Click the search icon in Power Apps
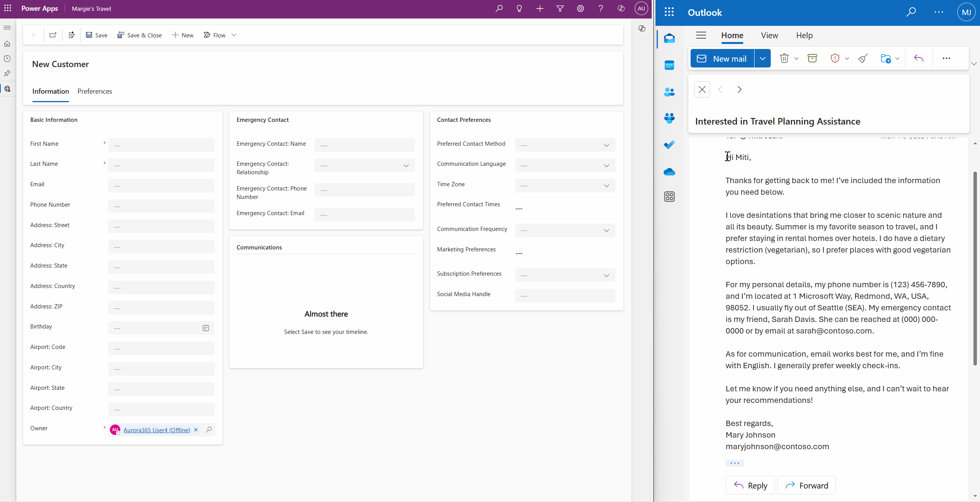Viewport: 980px width, 502px height. (498, 8)
